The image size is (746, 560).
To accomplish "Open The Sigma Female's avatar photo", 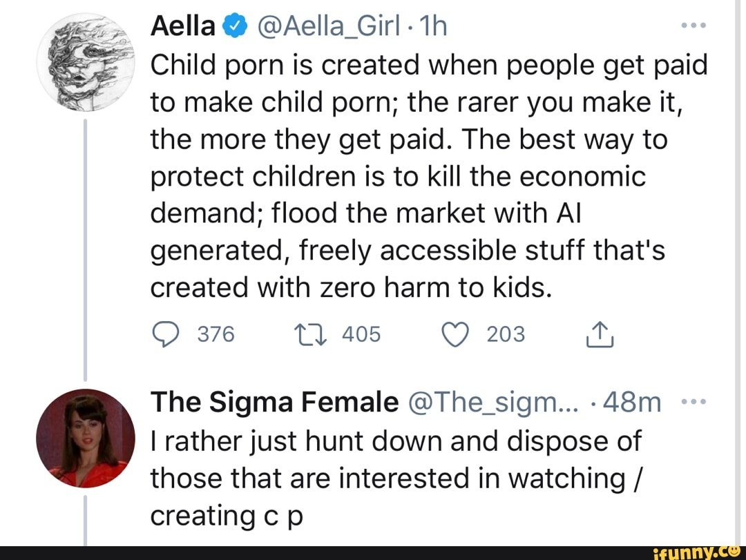I will (85, 439).
